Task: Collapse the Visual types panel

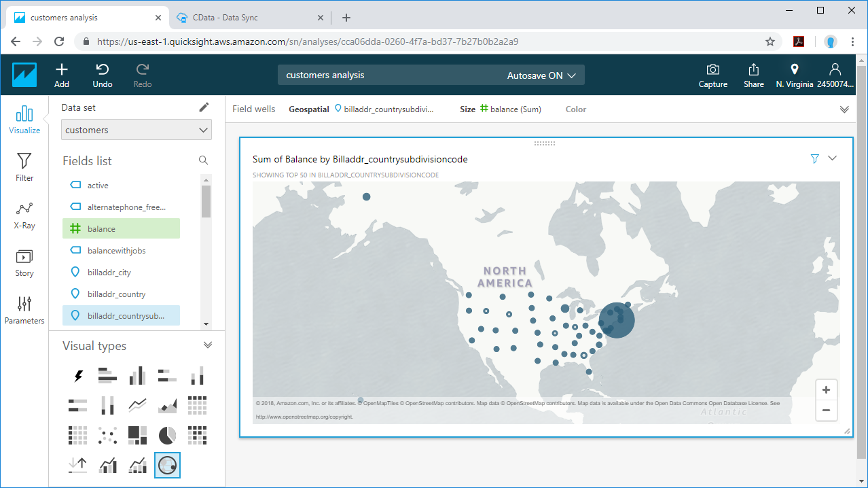Action: 208,345
